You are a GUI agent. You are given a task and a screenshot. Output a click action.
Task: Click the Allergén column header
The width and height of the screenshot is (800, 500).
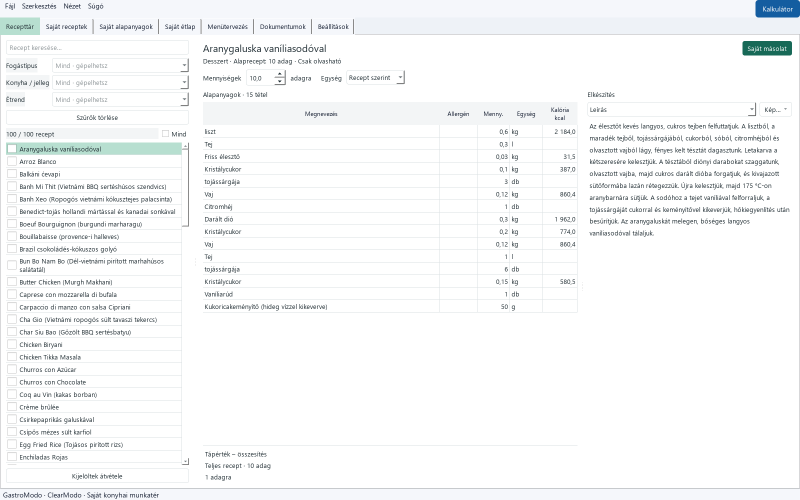(458, 114)
